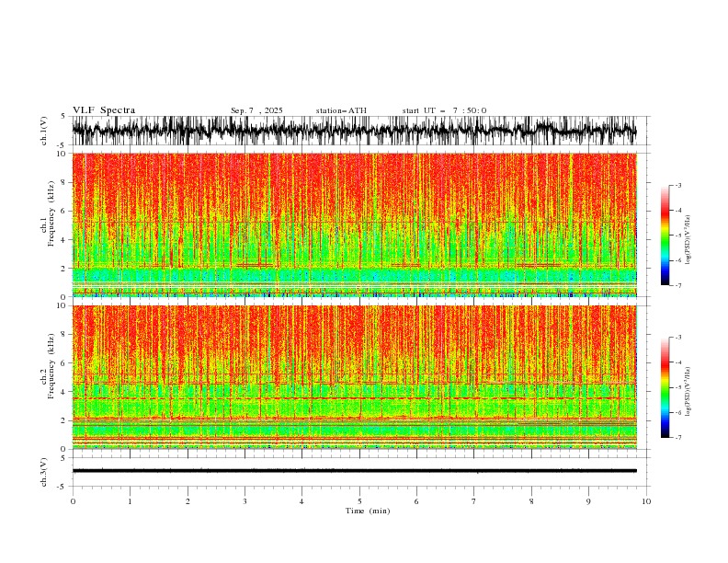
Task: Click the time axis tick label '0'
Action: pos(73,501)
